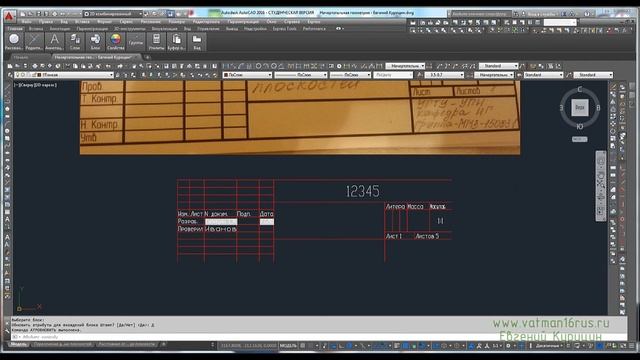Open the Файл menu
640x360 pixels.
pyautogui.click(x=27, y=22)
